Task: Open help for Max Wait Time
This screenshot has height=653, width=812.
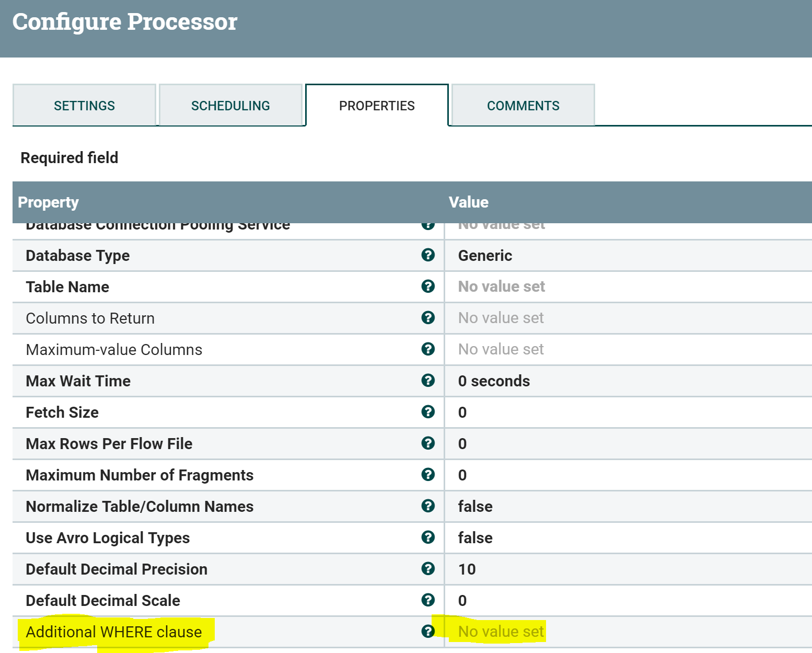Action: (x=428, y=381)
